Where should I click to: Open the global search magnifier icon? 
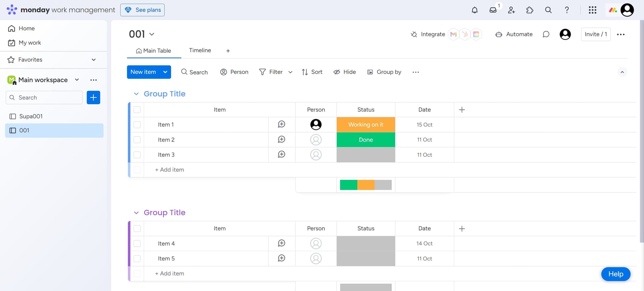(548, 10)
